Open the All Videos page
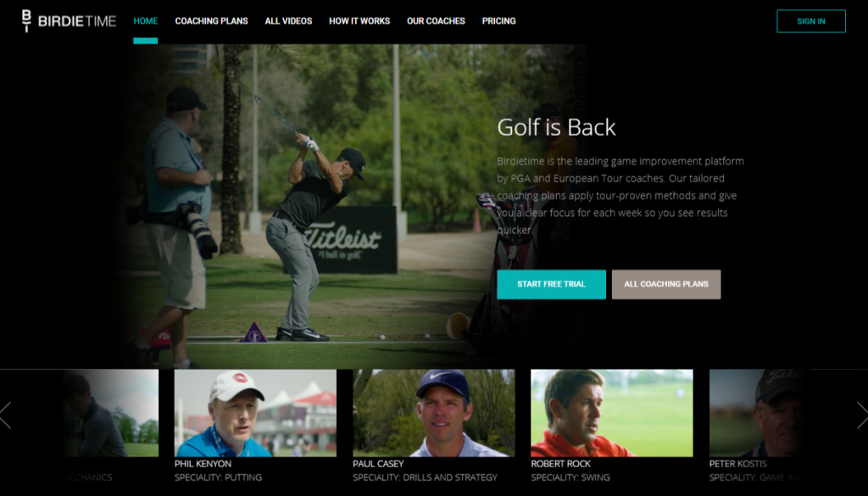The image size is (868, 496). click(288, 21)
